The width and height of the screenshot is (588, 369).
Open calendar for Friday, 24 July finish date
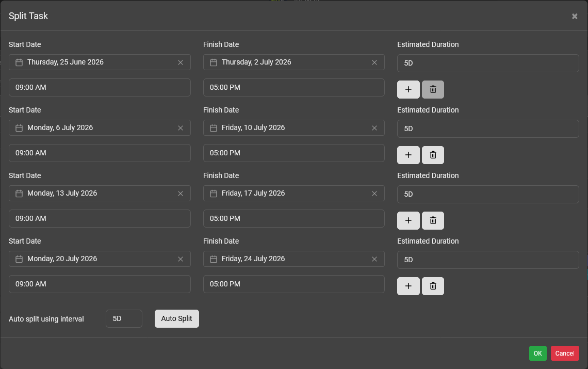pos(214,259)
